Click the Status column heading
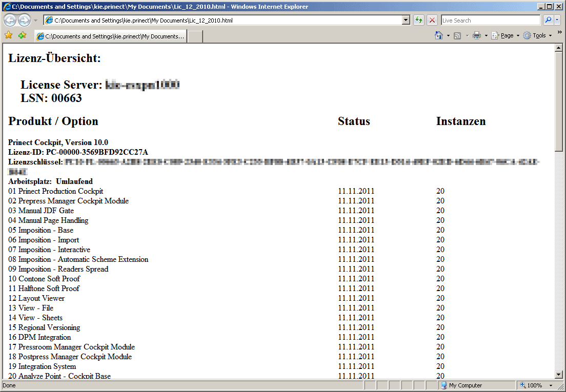 pos(354,121)
